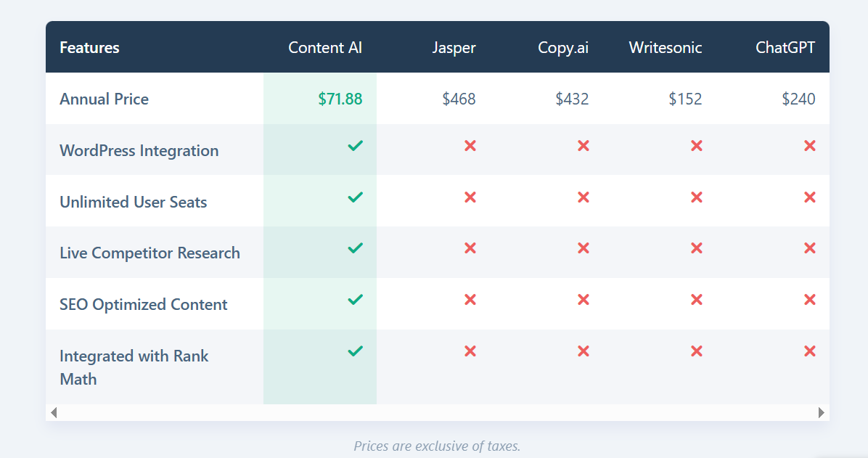Click Jasper's cross in SEO Optimized Content row
The height and width of the screenshot is (458, 868).
pos(470,299)
